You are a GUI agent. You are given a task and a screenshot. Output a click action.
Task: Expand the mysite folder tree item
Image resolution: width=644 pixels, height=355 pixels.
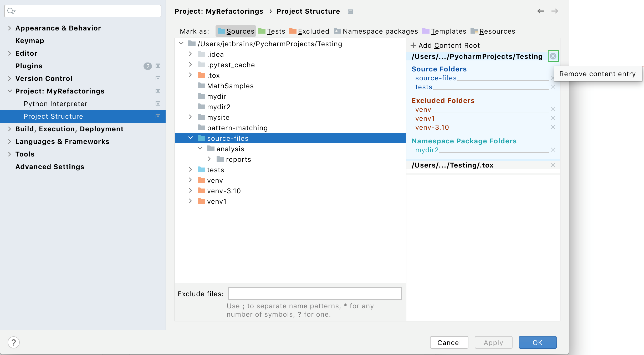pyautogui.click(x=190, y=117)
